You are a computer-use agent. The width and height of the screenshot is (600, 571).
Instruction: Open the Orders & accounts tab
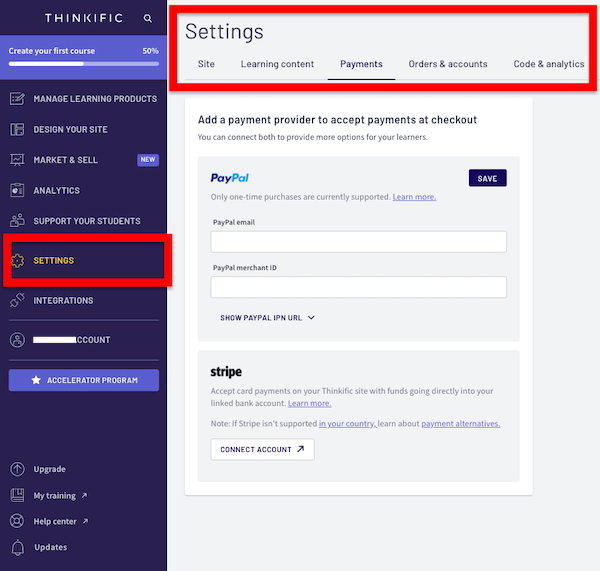pos(448,64)
